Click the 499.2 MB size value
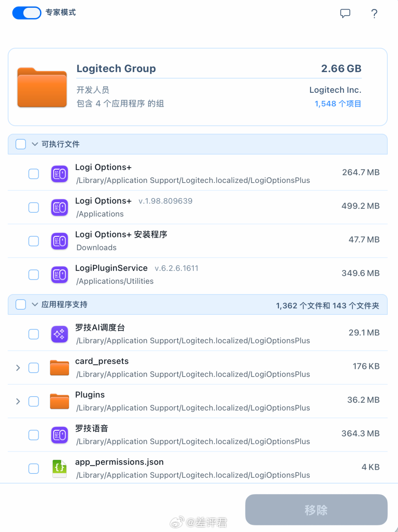 [x=360, y=206]
